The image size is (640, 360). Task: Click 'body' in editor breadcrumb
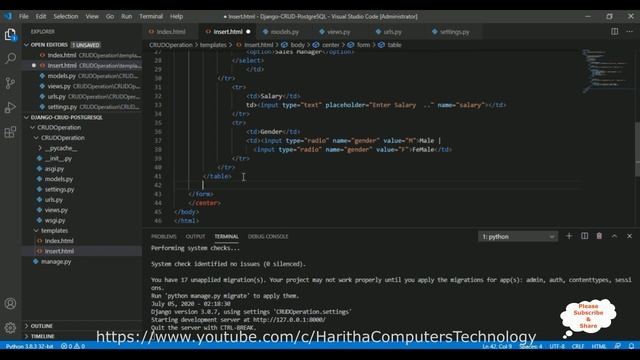(297, 45)
